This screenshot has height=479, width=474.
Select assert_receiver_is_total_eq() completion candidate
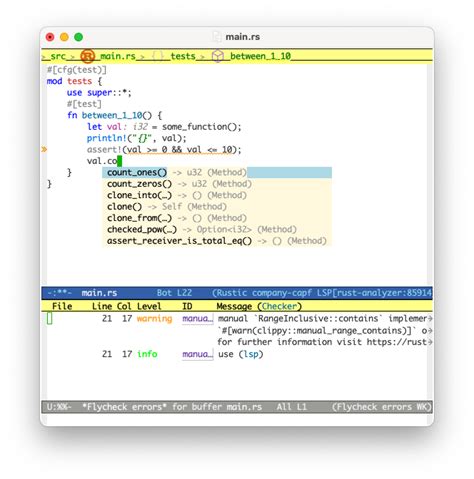click(x=217, y=241)
